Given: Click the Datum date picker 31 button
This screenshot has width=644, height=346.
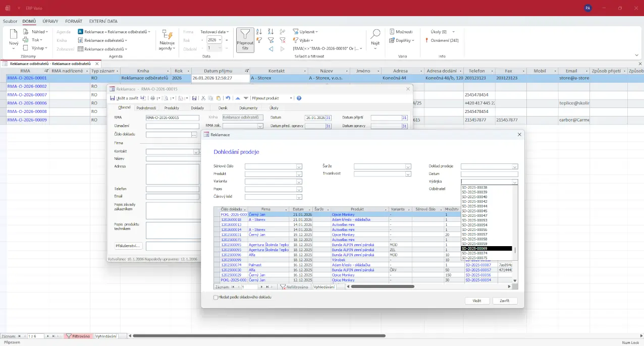Looking at the screenshot, I should tap(328, 118).
